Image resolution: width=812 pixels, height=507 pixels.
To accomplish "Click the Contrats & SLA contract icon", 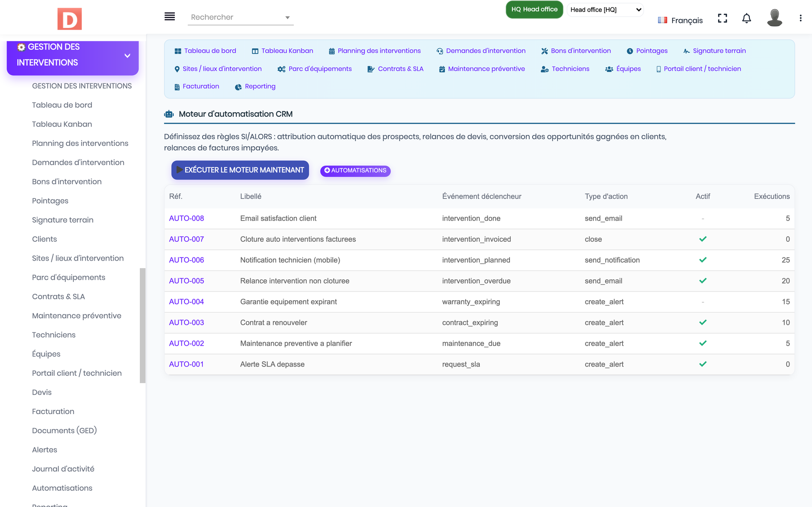I will coord(371,69).
